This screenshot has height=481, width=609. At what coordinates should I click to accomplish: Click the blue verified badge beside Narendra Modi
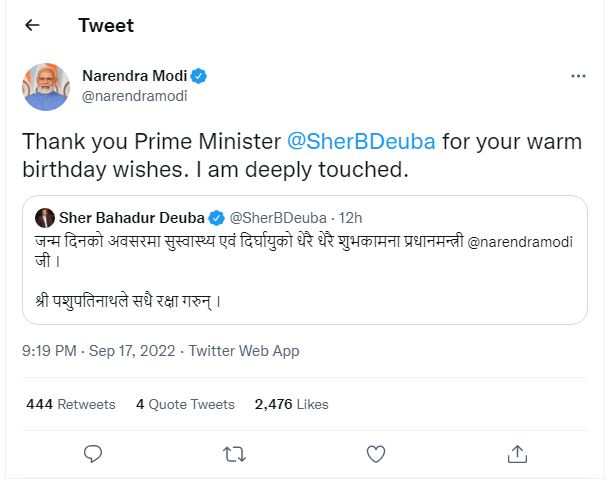(200, 76)
